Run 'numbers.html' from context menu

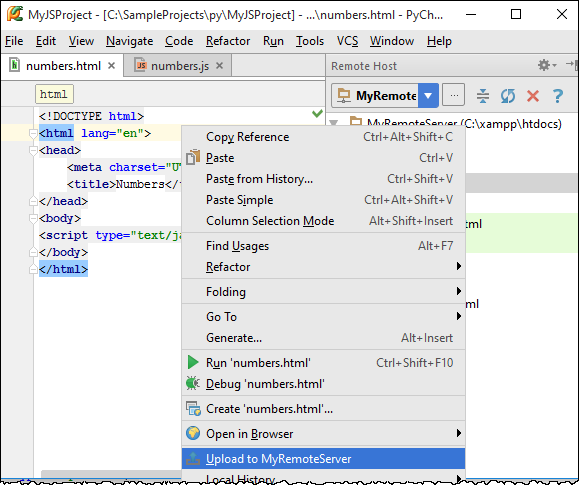coord(323,363)
